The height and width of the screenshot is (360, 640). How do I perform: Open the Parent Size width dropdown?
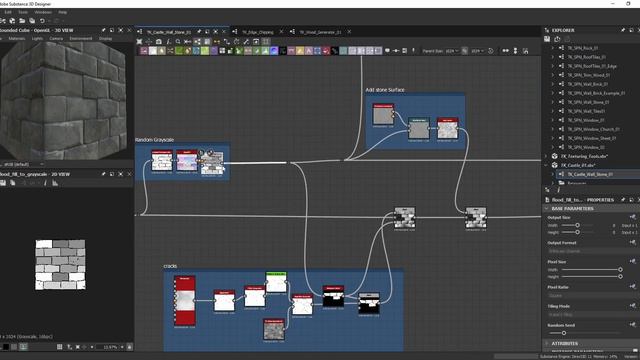tap(452, 51)
